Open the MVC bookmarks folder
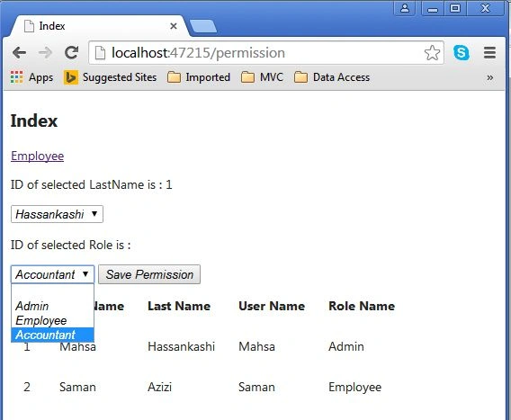This screenshot has height=420, width=511. [x=262, y=77]
